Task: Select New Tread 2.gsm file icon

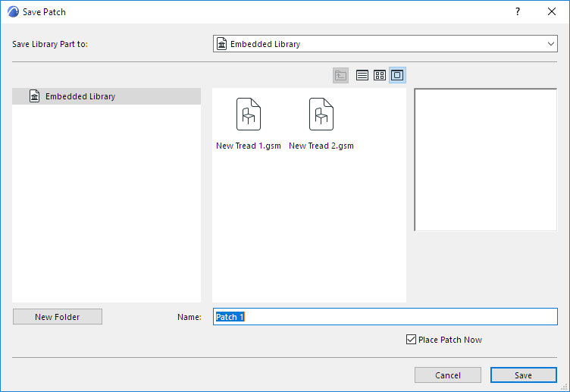Action: pos(321,114)
